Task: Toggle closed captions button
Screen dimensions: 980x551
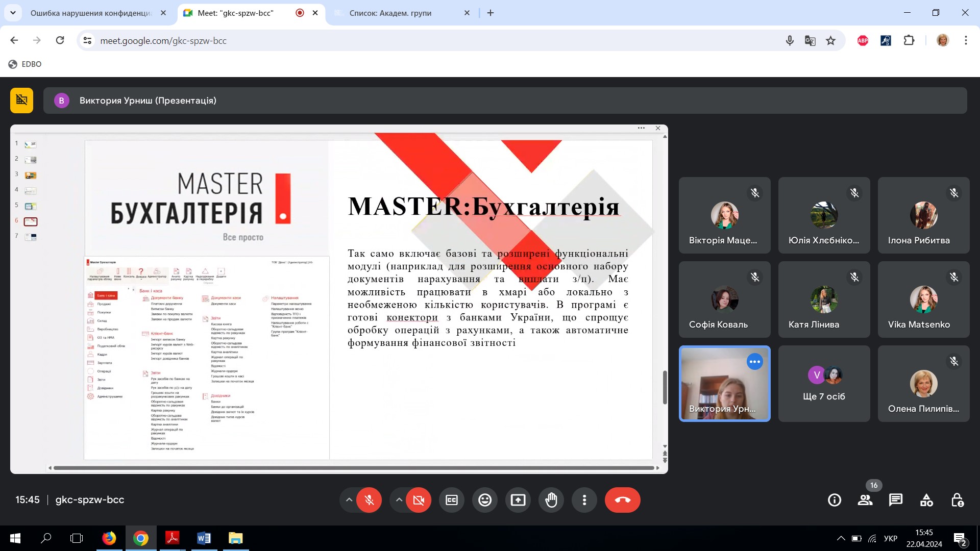Action: pos(452,500)
